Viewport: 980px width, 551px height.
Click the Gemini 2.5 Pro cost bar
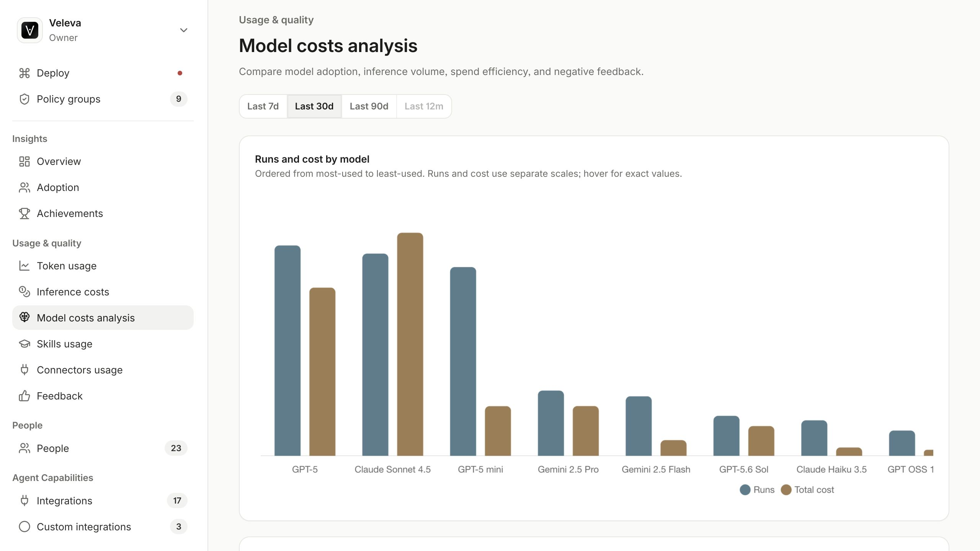point(586,431)
